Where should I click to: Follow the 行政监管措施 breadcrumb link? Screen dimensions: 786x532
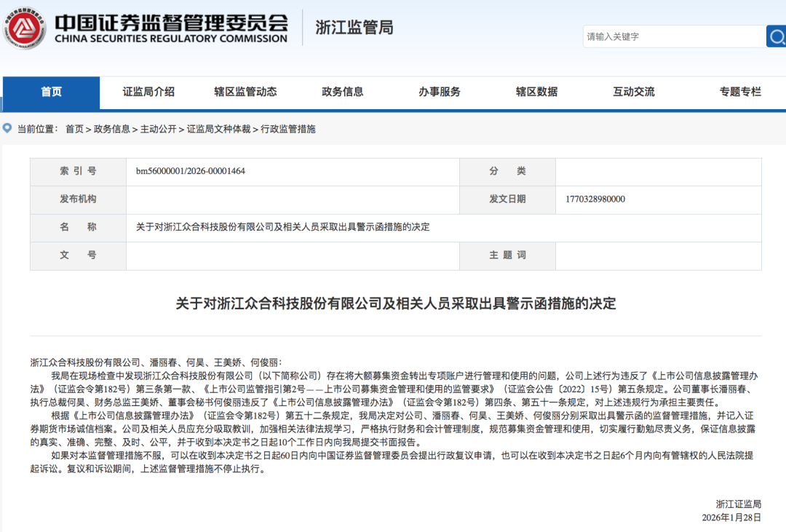287,129
